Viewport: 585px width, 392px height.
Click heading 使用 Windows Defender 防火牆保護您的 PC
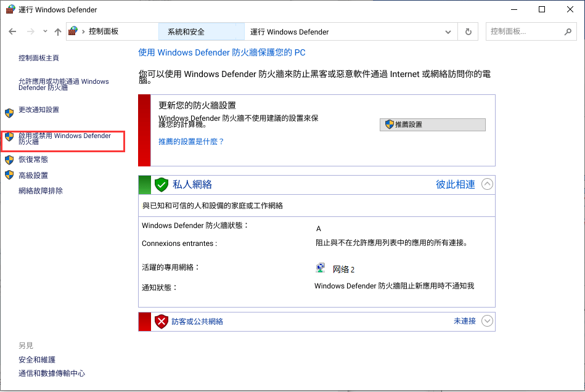tap(222, 52)
